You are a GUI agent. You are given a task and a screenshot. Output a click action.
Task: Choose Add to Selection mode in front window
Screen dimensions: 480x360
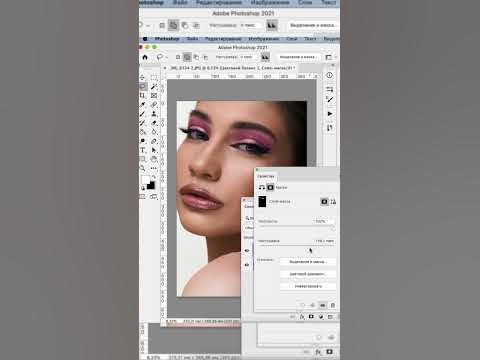point(187,57)
